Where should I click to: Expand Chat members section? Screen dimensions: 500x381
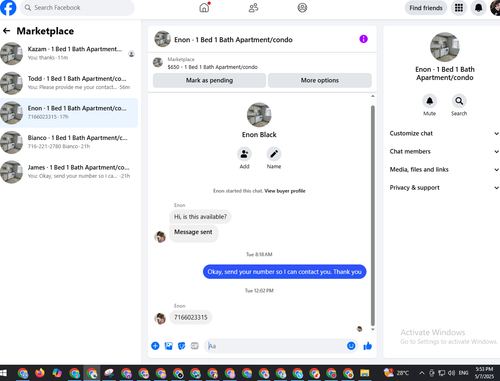(x=444, y=151)
